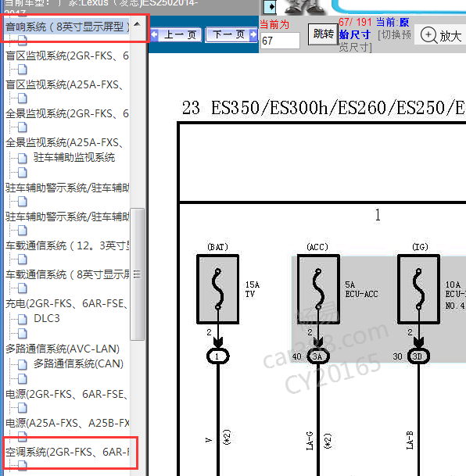Click 15A TV fuse symbol in diagram
Viewport: 466px width, 476px height.
tap(217, 289)
